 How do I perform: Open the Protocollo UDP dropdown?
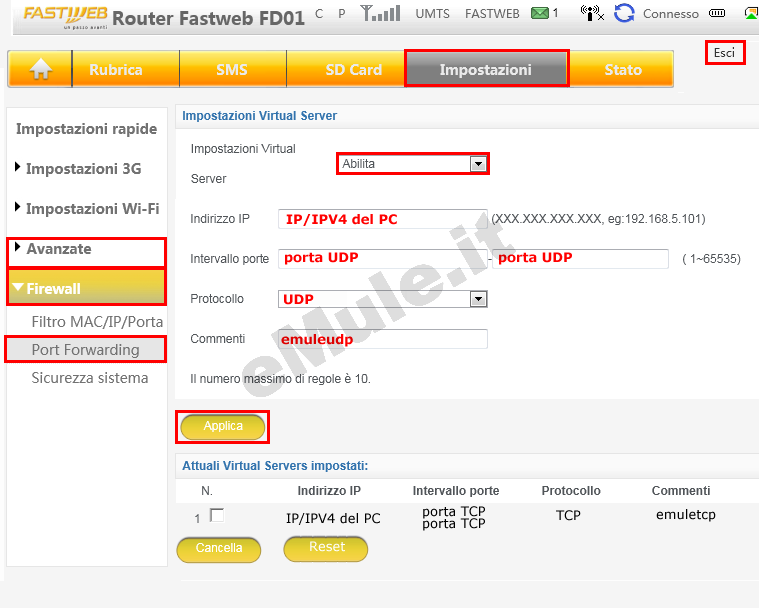click(382, 299)
